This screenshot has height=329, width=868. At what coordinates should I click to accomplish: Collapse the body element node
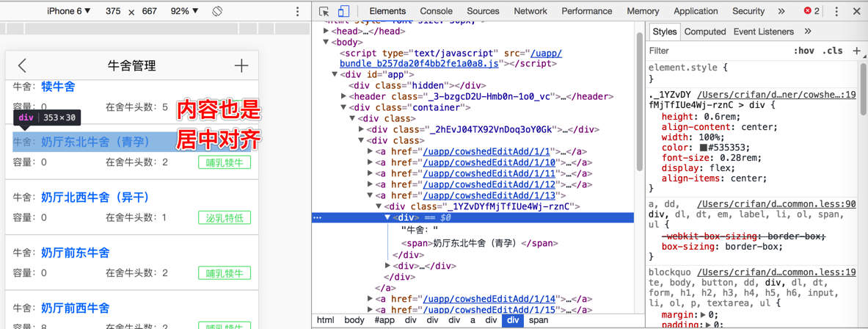tap(326, 42)
